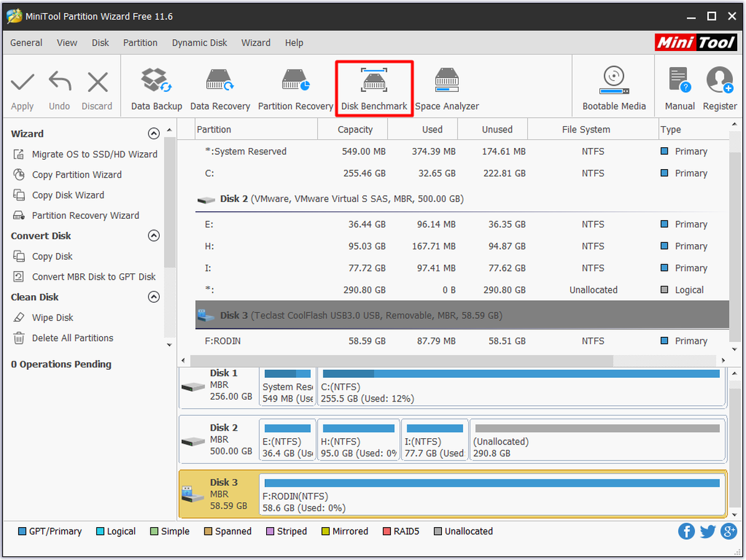Choose Convert MBR Disk to GPT Disk
Image resolution: width=746 pixels, height=560 pixels.
94,277
